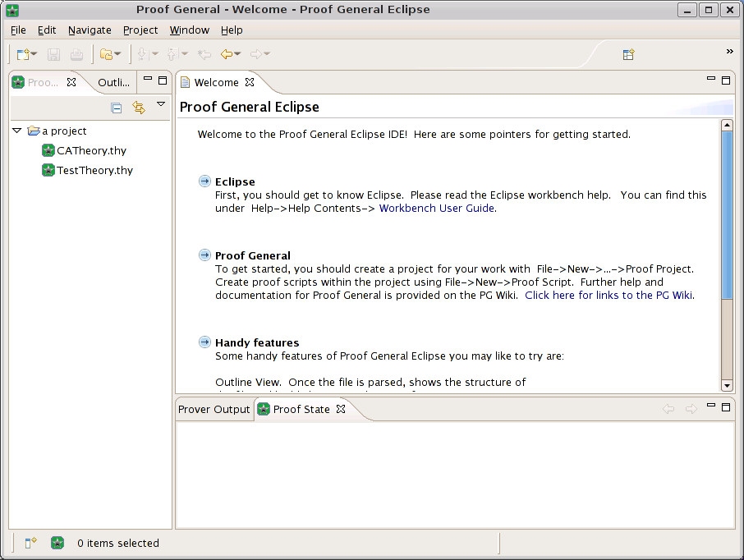Click the Welcome page scroll down arrow
This screenshot has width=744, height=560.
click(x=727, y=385)
